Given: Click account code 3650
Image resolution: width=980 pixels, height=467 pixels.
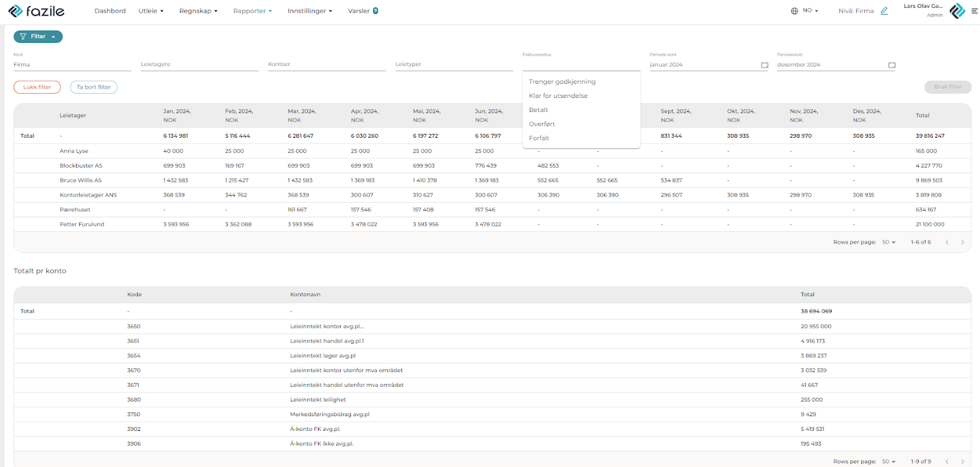Looking at the screenshot, I should coord(134,326).
